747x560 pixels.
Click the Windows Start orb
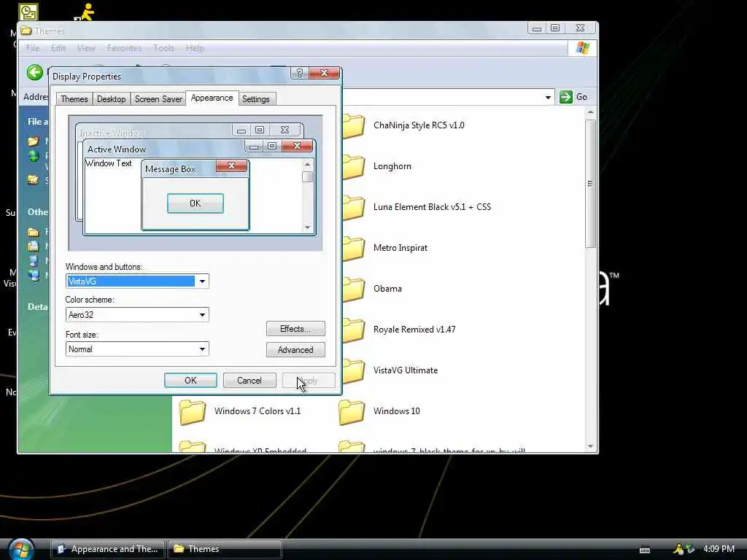[21, 549]
